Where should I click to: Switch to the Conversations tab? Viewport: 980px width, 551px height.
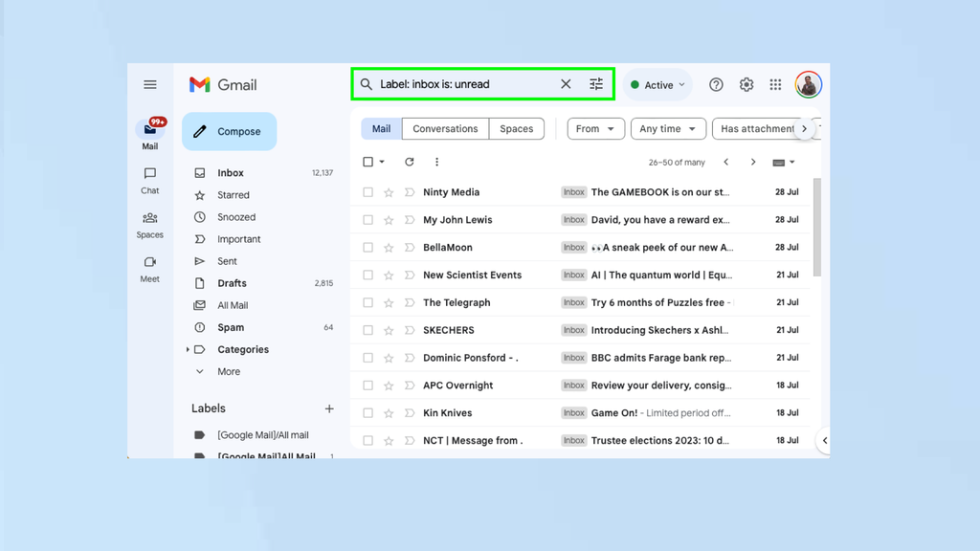(445, 128)
